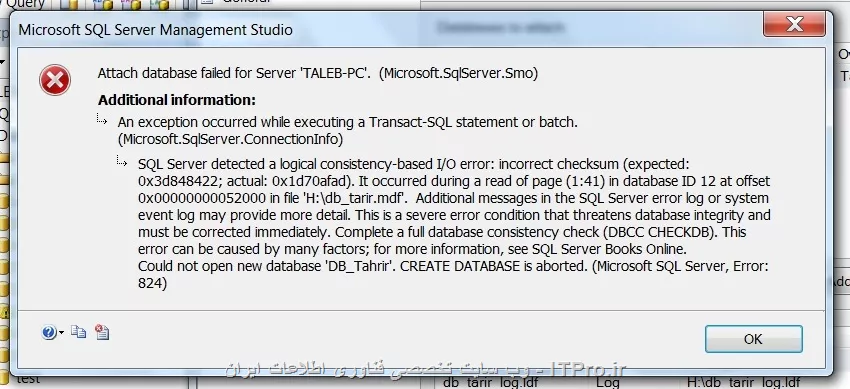Click the Analysis Services DMX Query toolbar icon
This screenshot has height=389, width=850.
(130, 5)
